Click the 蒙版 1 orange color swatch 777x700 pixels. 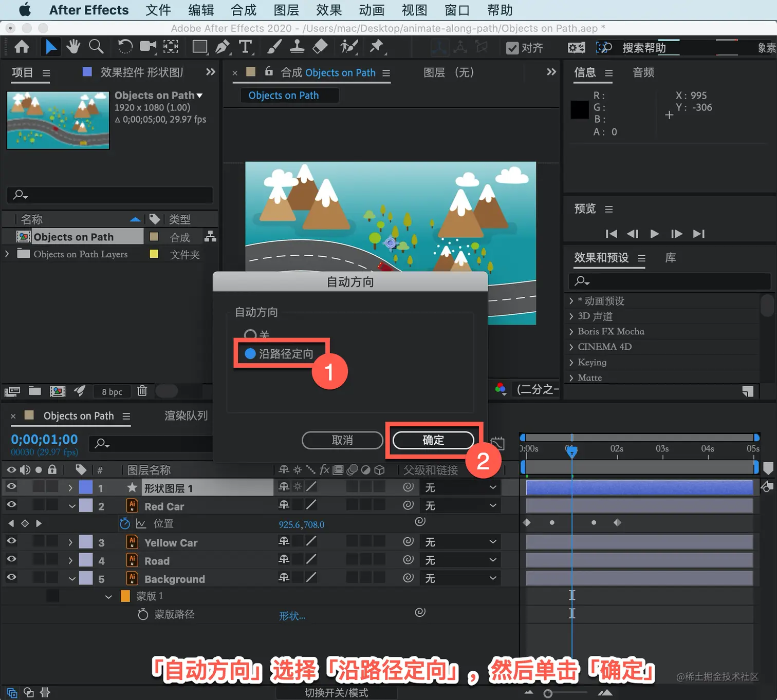point(125,596)
